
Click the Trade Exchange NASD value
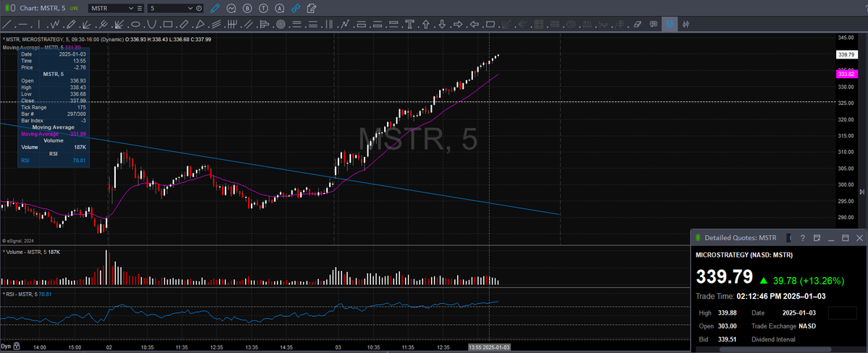pos(807,326)
